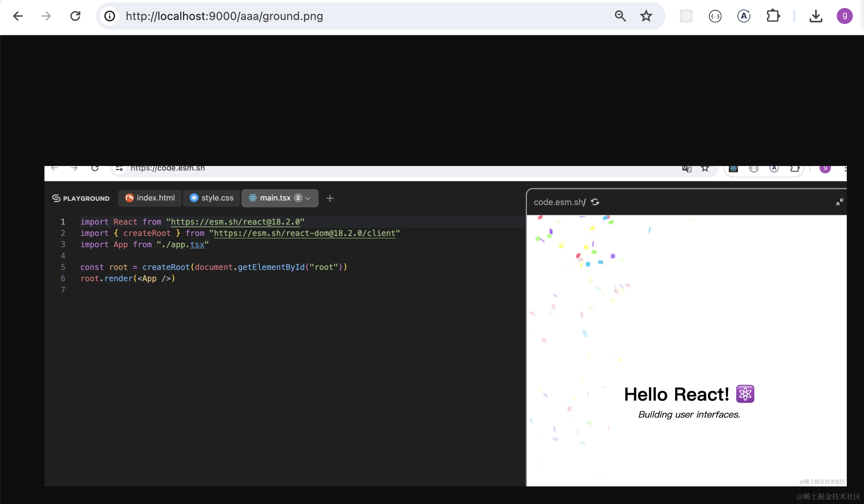The height and width of the screenshot is (504, 864).
Task: Click the browser back arrow
Action: coord(18,16)
